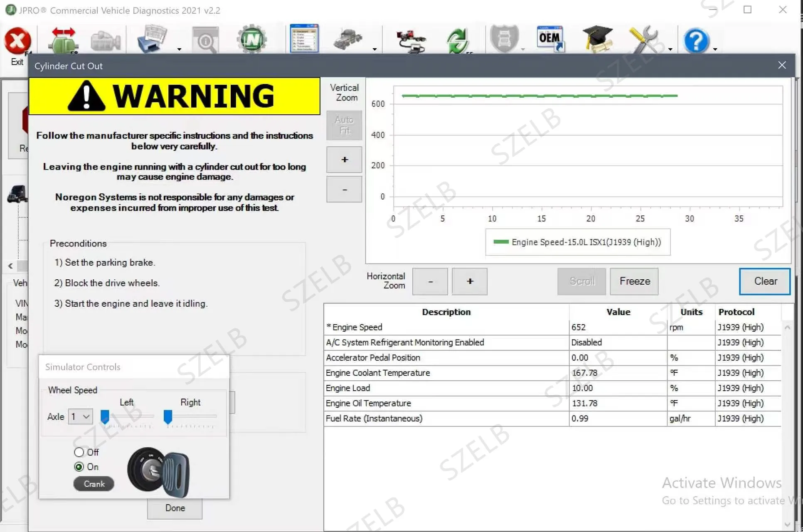Viewport: 803px width, 532px height.
Task: Click the green gear N icon
Action: (252, 40)
